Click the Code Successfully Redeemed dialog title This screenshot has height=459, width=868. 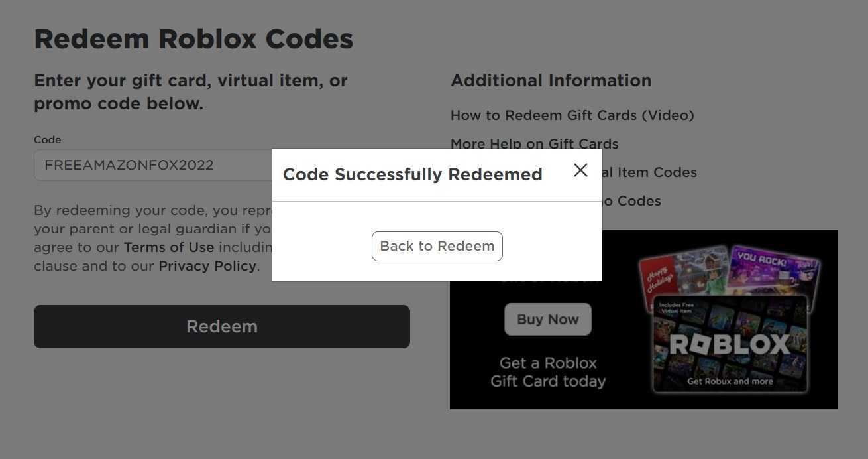pyautogui.click(x=412, y=174)
